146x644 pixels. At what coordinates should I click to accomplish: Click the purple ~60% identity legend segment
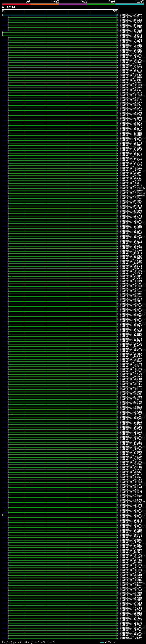(x=73, y=4)
